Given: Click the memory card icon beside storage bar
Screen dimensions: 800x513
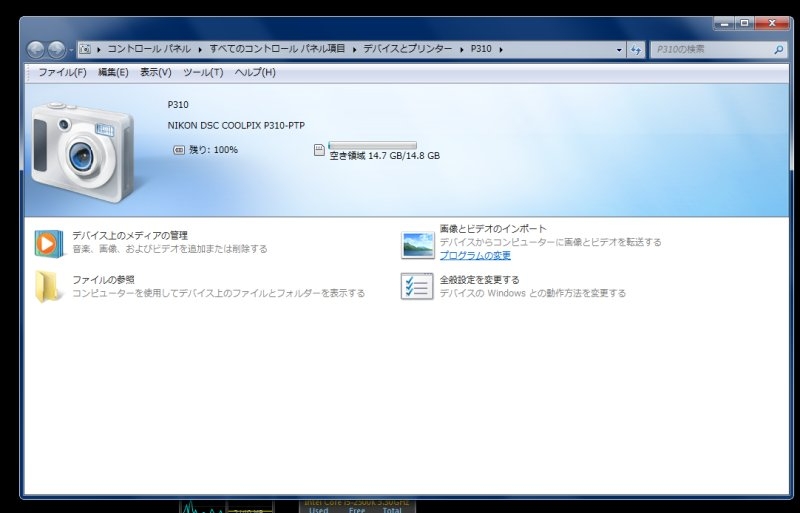Looking at the screenshot, I should click(x=319, y=150).
